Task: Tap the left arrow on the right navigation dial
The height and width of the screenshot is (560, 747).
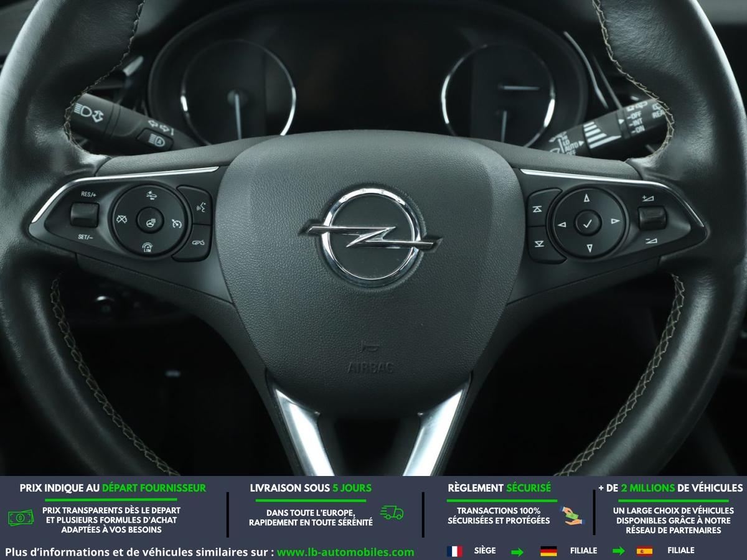Action: point(561,224)
